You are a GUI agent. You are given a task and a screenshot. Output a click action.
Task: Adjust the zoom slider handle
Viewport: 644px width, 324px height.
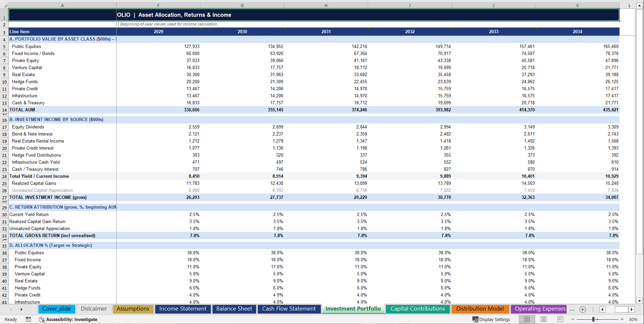(594, 319)
